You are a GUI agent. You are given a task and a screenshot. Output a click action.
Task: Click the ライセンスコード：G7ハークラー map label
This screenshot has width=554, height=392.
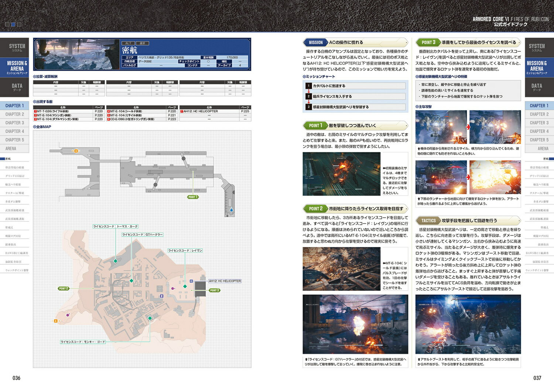point(142,235)
